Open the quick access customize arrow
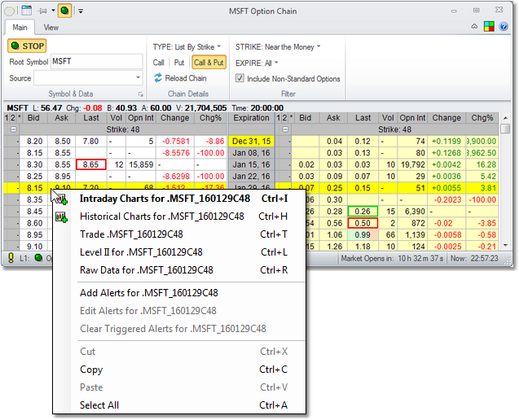The height and width of the screenshot is (420, 519). pos(81,11)
